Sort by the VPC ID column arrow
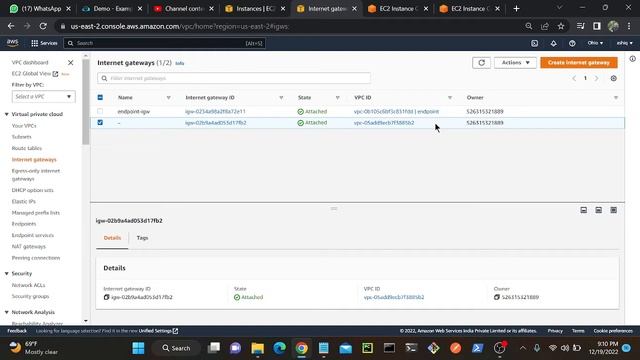This screenshot has width=640, height=360. point(450,98)
